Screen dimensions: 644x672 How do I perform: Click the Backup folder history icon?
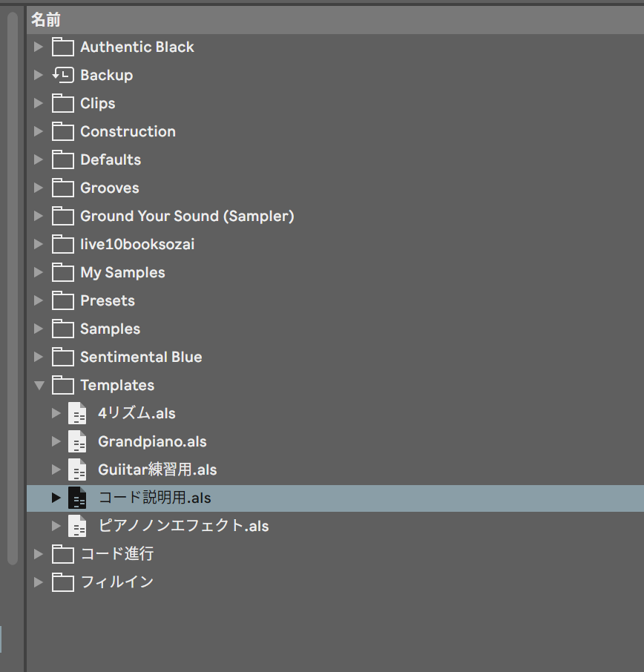[63, 75]
